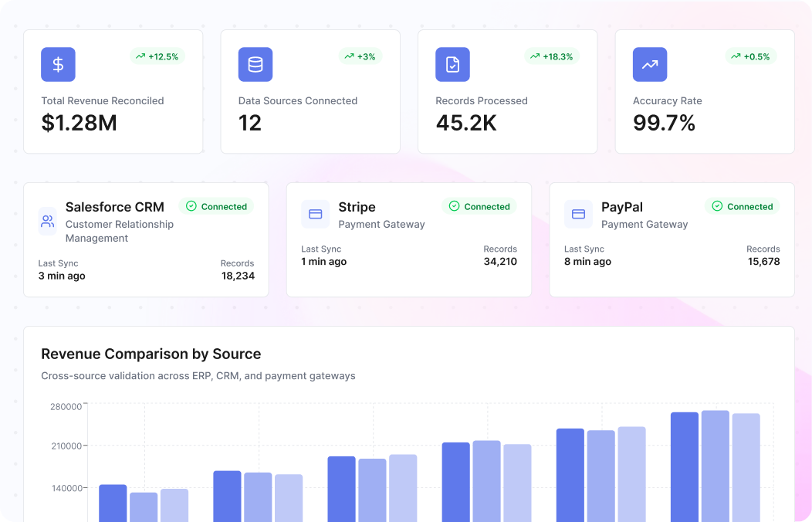
Task: Click Salesforce's 3 min ago sync time
Action: [x=62, y=276]
